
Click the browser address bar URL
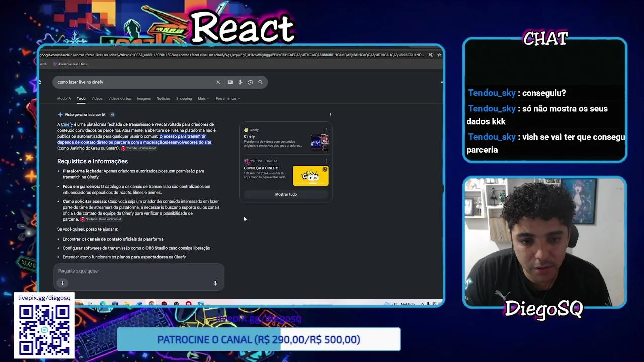point(231,55)
